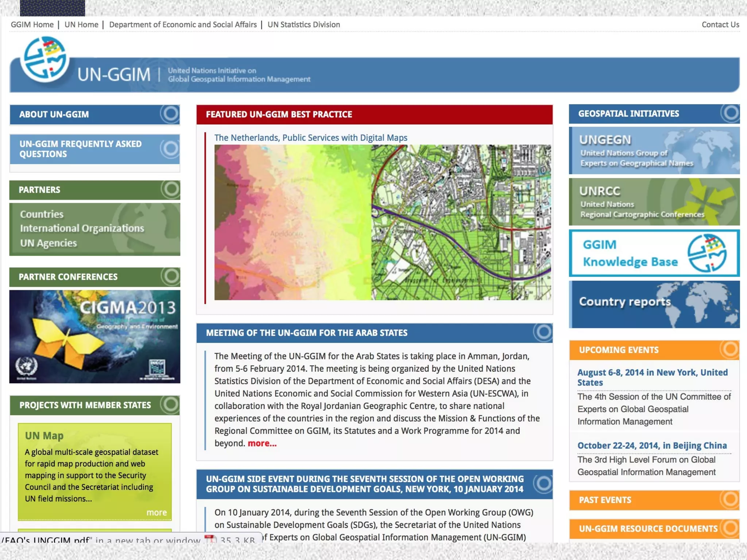Open the Contact Us link
The width and height of the screenshot is (747, 560).
coord(720,24)
